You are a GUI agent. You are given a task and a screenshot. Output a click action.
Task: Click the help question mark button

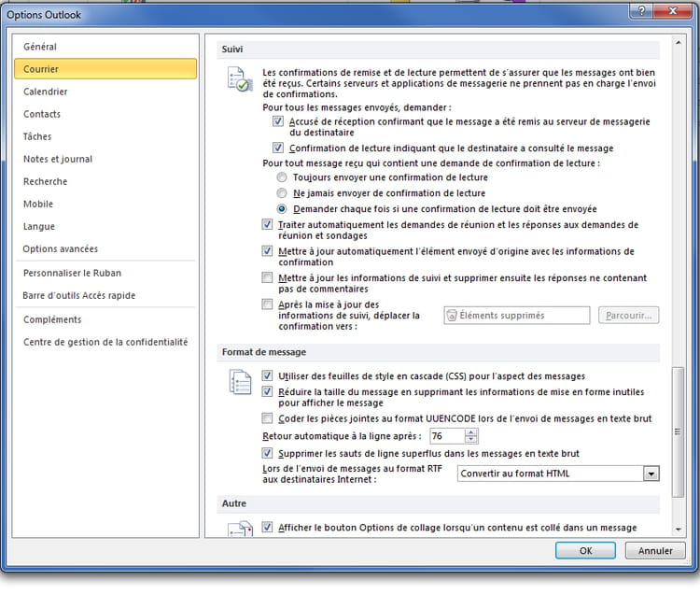point(641,10)
